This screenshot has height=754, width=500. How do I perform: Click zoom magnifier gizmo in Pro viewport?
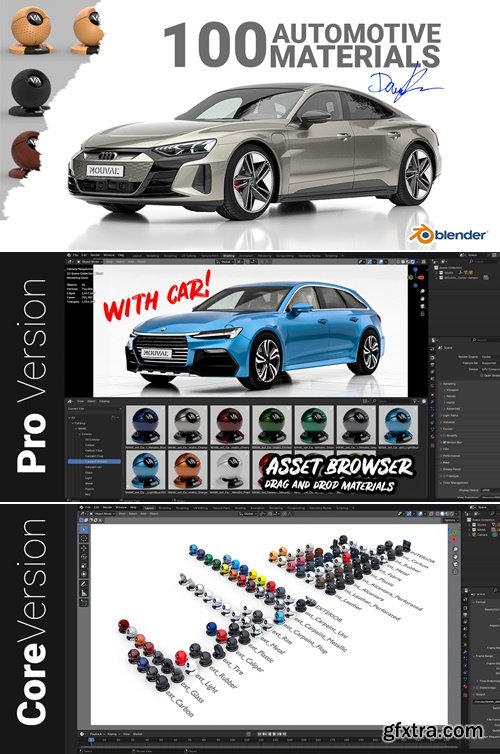(423, 291)
